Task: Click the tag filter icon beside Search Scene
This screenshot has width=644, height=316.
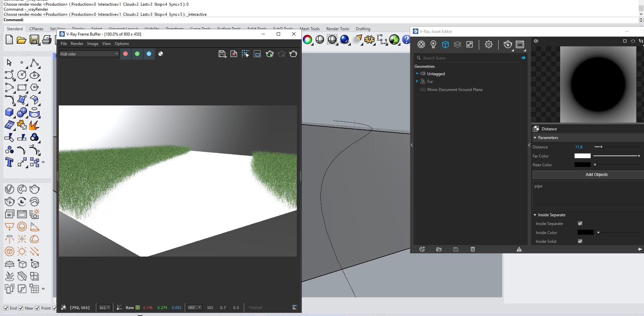Action: pyautogui.click(x=523, y=58)
